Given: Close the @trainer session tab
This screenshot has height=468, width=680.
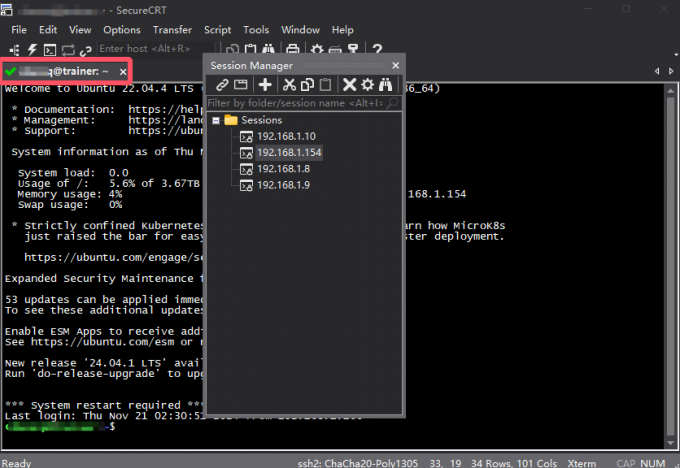Looking at the screenshot, I should [x=123, y=72].
